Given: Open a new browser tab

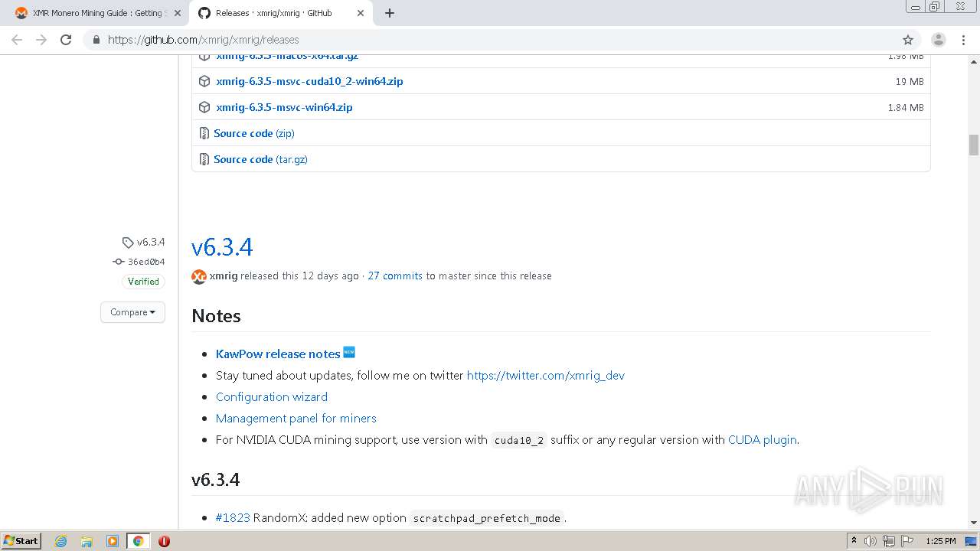Looking at the screenshot, I should click(x=389, y=13).
